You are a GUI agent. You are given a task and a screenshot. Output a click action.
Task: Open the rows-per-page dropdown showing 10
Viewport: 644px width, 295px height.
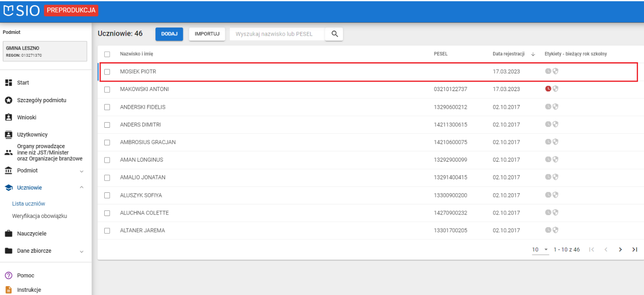(540, 249)
